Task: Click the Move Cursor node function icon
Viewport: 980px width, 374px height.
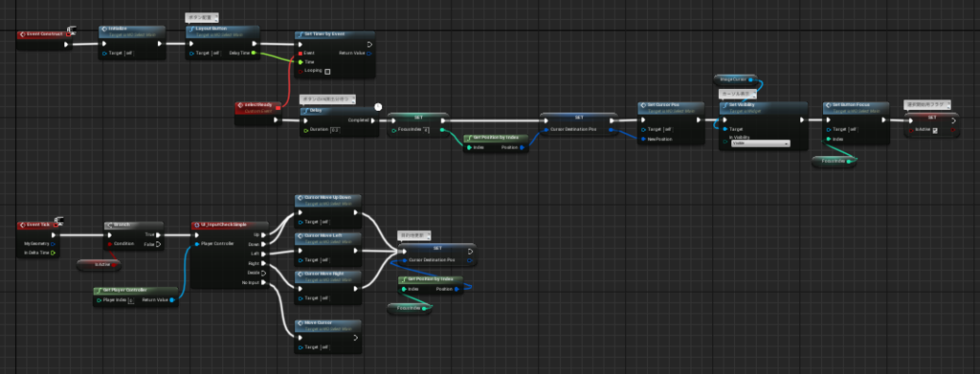Action: (301, 322)
